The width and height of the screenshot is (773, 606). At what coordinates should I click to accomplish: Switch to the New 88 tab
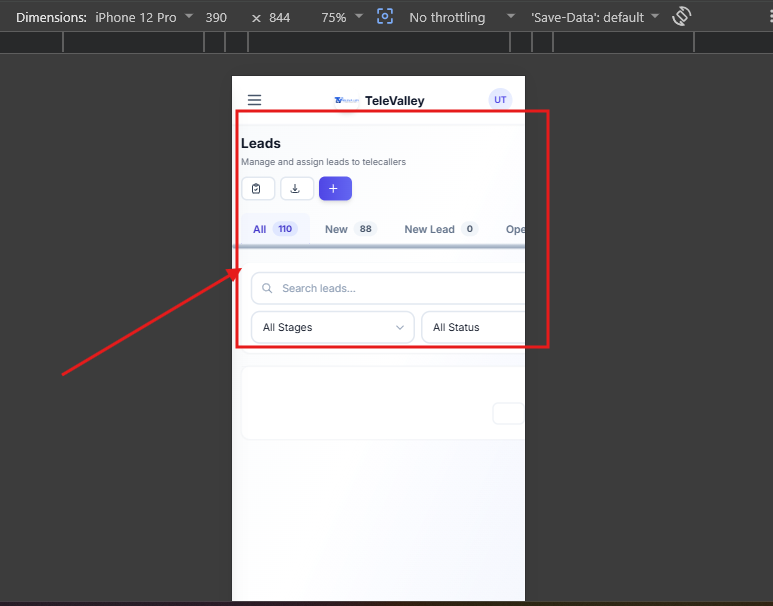pyautogui.click(x=351, y=229)
